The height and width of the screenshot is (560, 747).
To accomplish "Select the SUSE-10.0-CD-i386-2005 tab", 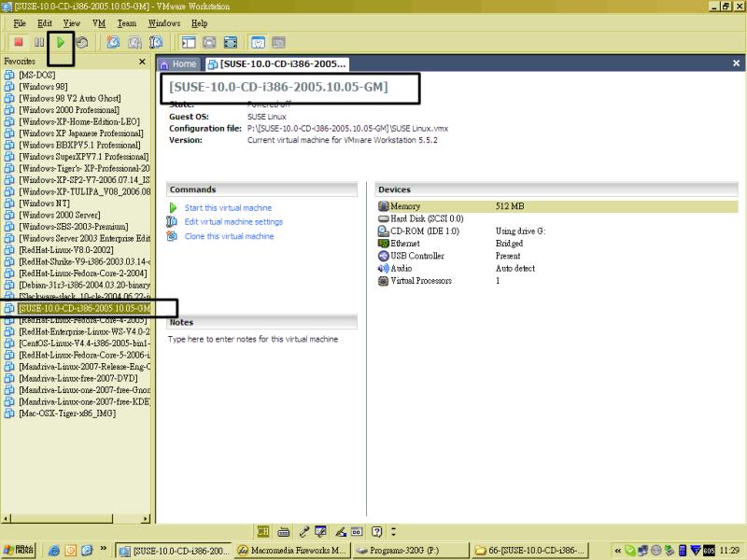I will point(277,63).
